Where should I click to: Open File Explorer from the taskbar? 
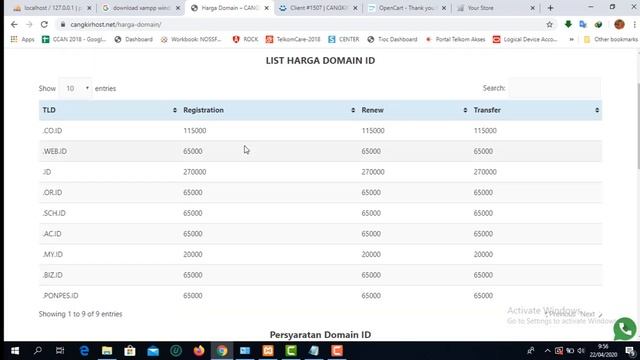(107, 351)
